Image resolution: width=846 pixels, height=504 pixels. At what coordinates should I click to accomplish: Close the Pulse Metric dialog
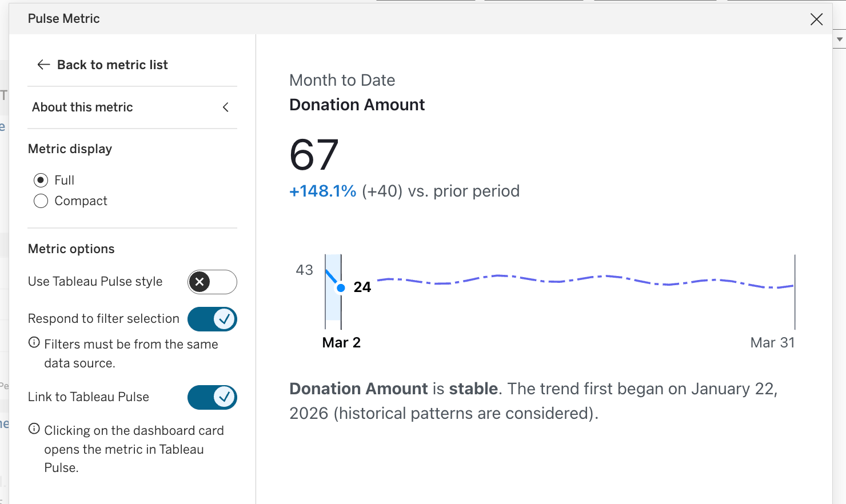point(816,19)
